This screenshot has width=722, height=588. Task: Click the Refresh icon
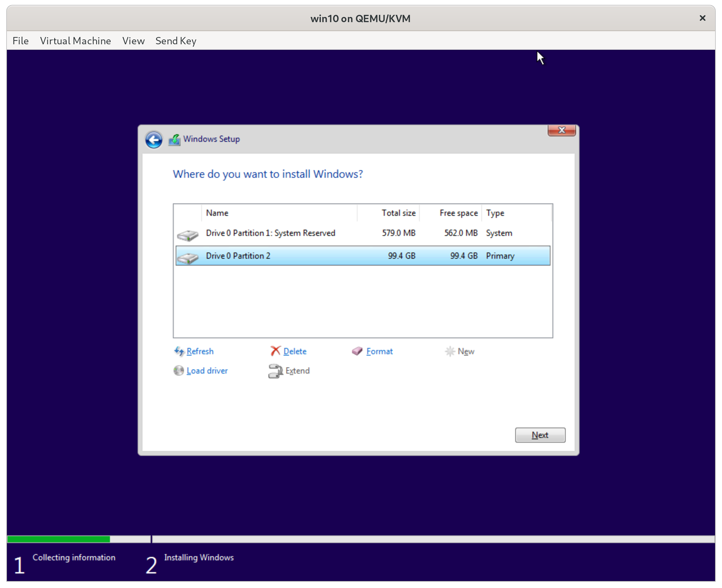pyautogui.click(x=179, y=351)
